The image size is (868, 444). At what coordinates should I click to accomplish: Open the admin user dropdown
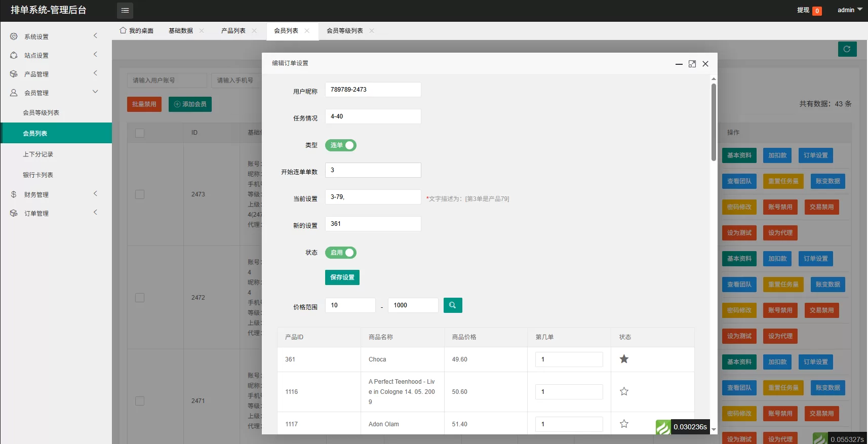point(849,10)
